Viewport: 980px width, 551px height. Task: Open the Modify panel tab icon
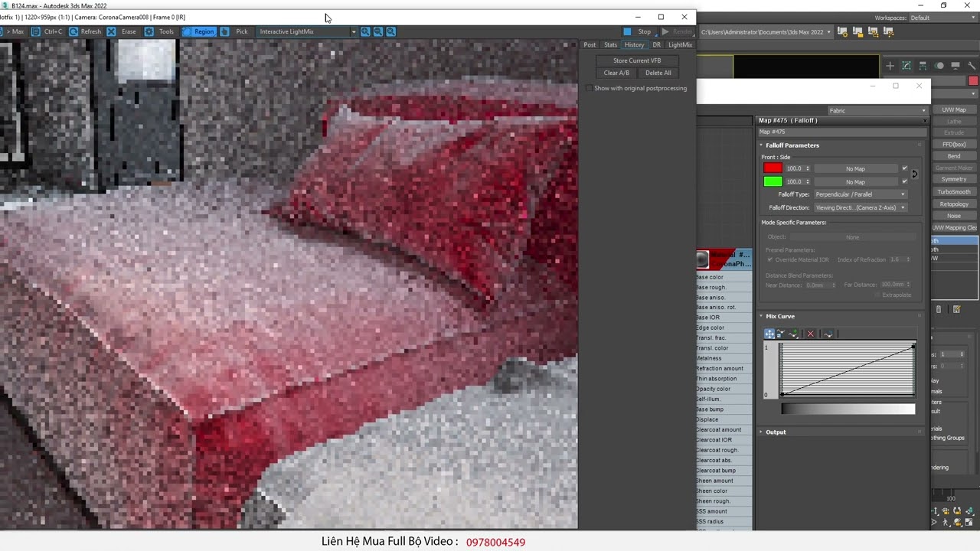[906, 66]
